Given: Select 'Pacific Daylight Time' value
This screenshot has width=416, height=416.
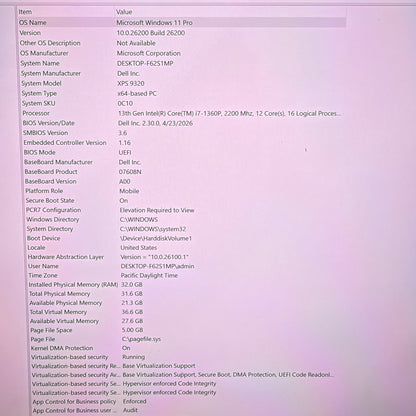Looking at the screenshot, I should (149, 275).
